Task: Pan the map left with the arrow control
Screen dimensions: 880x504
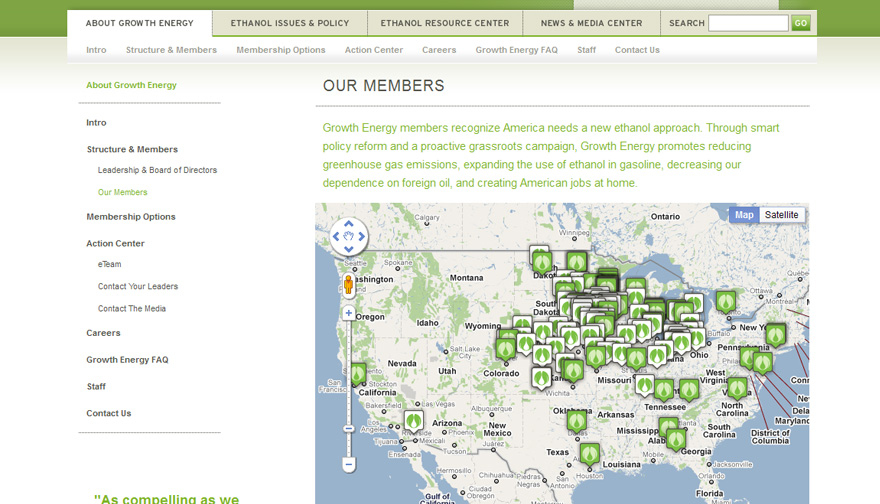Action: (x=336, y=236)
